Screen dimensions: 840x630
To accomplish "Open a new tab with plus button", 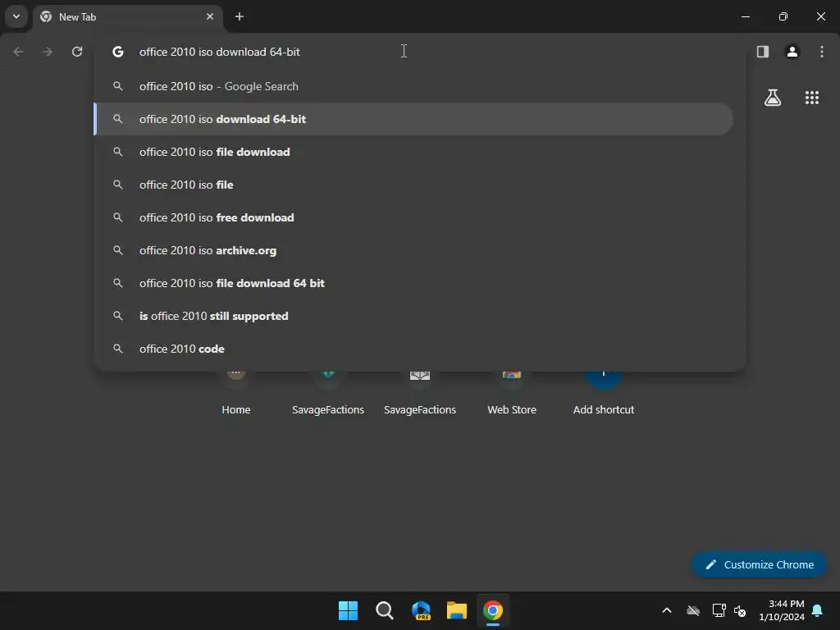I will 240,16.
